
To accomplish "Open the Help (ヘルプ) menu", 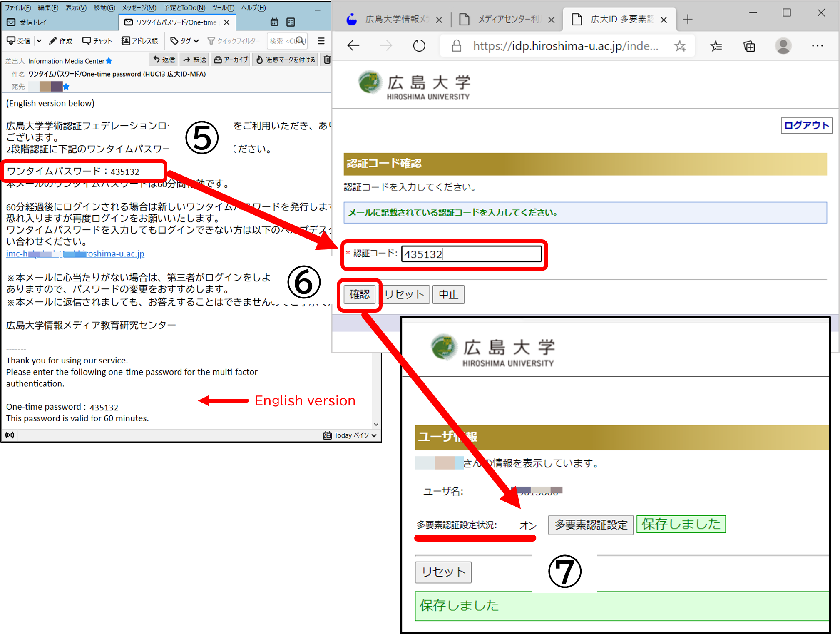I will tap(253, 8).
